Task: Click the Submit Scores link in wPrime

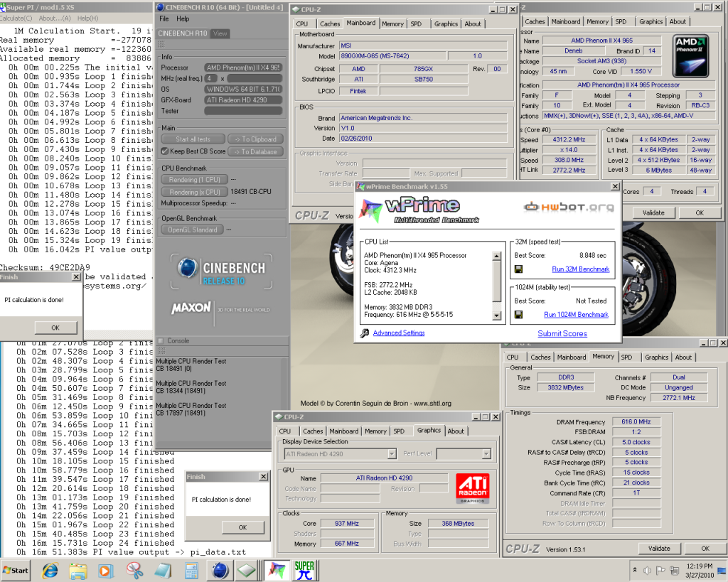Action: [562, 333]
